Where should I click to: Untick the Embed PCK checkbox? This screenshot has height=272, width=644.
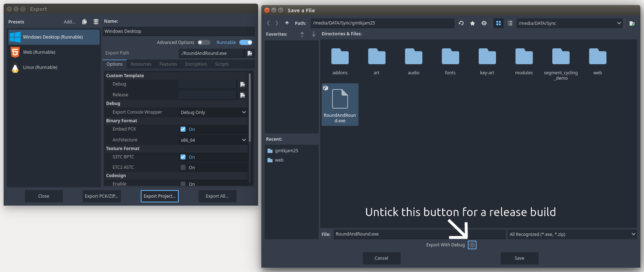pos(183,129)
